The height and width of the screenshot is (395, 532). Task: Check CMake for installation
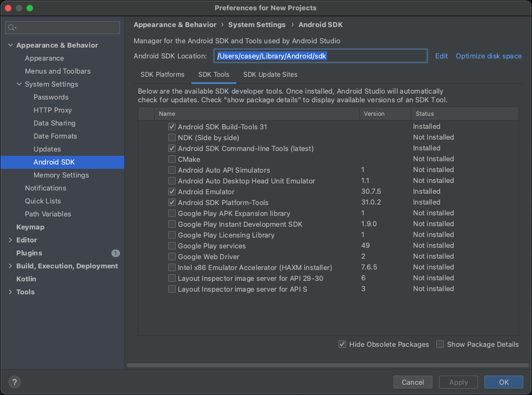[171, 159]
